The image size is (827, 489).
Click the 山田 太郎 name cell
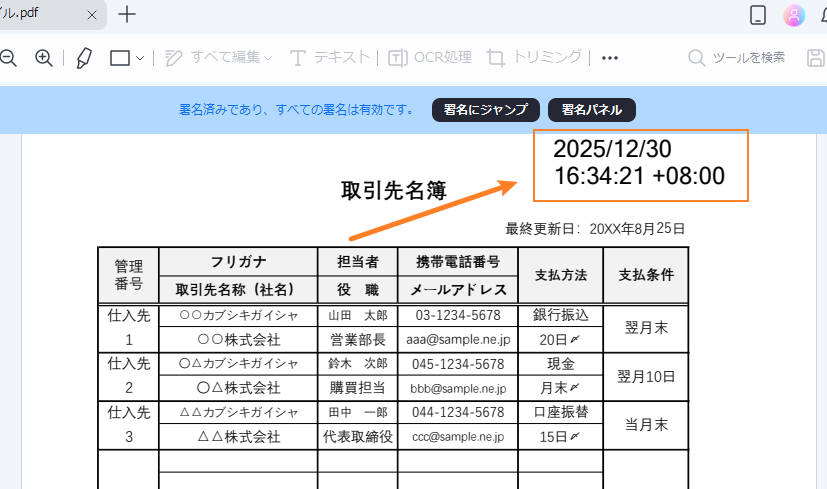[x=358, y=315]
